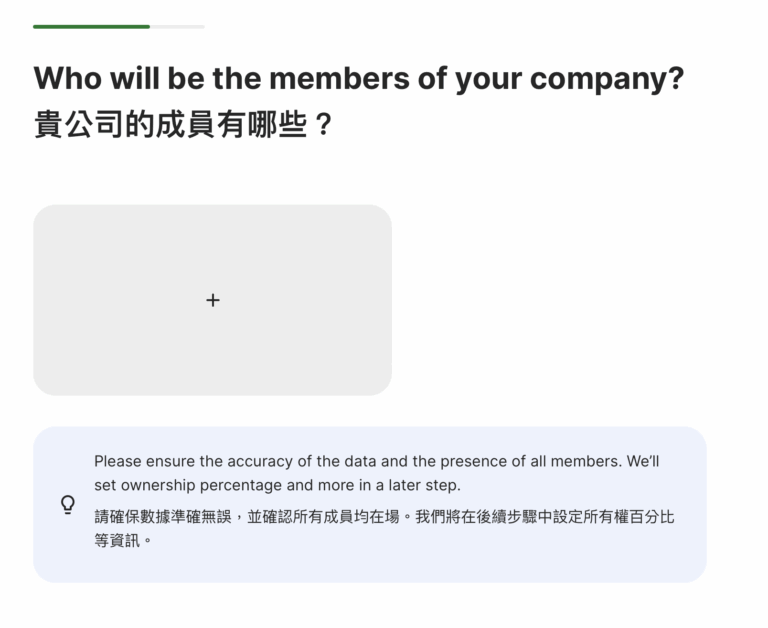Click the word "Who" in the heading
Image resolution: width=768 pixels, height=628 pixels.
click(68, 79)
